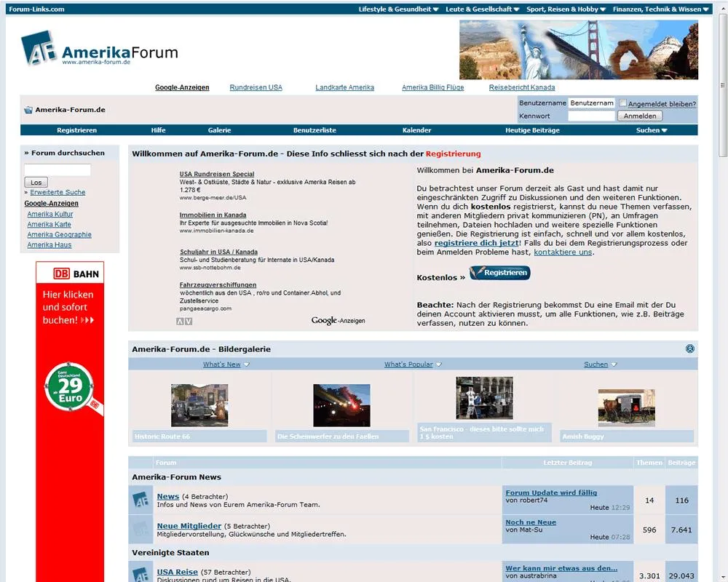Click the Forum-Links.com link in top bar
The height and width of the screenshot is (582, 728).
pyautogui.click(x=36, y=9)
